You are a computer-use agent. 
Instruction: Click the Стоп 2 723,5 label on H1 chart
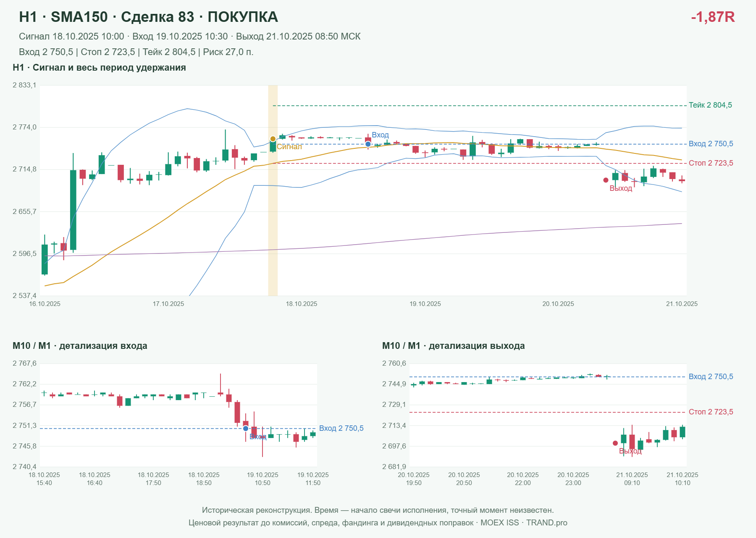click(x=711, y=163)
